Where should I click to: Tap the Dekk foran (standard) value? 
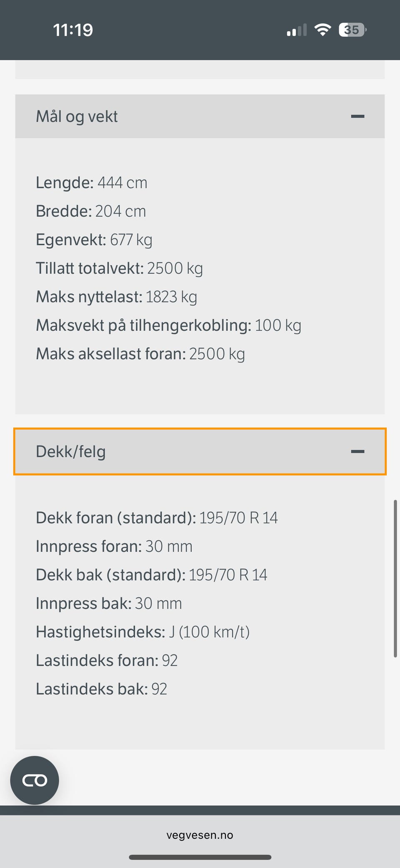(238, 518)
